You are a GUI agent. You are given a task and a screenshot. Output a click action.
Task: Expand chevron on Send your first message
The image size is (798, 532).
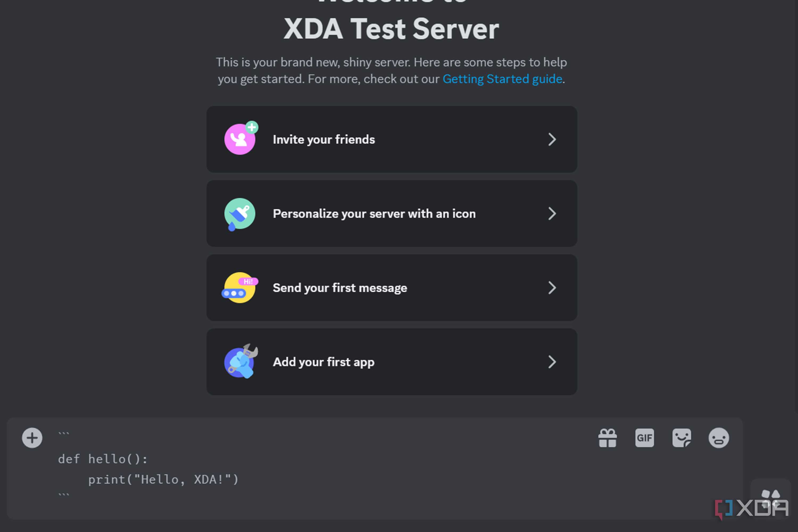coord(552,288)
